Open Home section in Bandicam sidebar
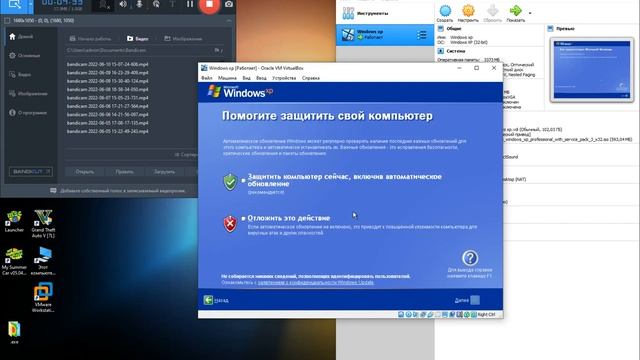 (x=21, y=37)
